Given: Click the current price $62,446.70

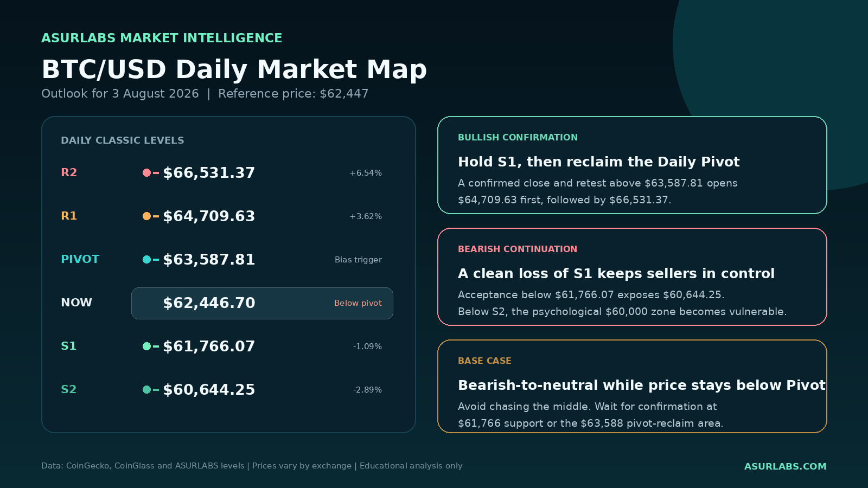Looking at the screenshot, I should tap(209, 303).
